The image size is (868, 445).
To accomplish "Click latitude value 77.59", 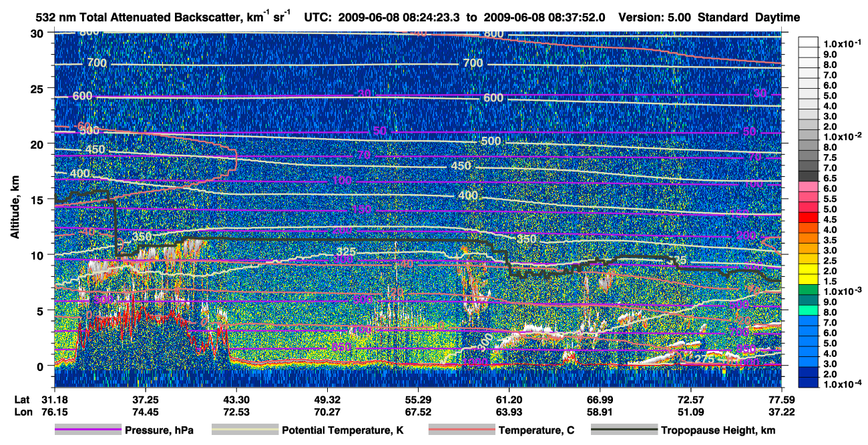I will [x=781, y=399].
